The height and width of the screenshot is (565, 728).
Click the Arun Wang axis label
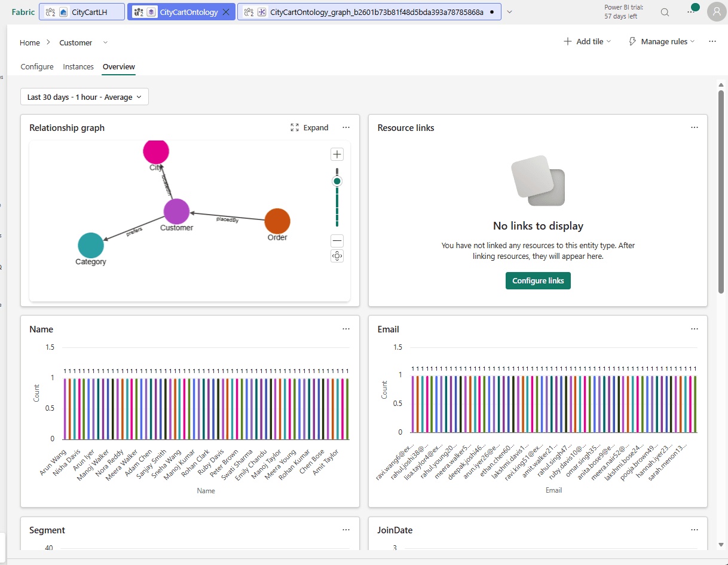click(54, 463)
